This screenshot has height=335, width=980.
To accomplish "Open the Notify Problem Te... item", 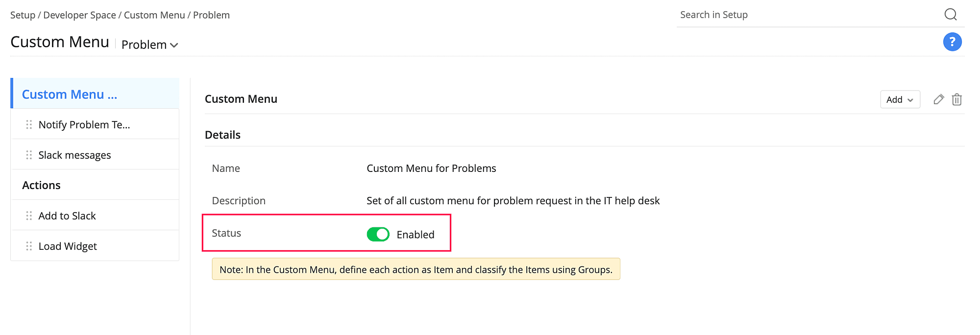I will (x=84, y=125).
